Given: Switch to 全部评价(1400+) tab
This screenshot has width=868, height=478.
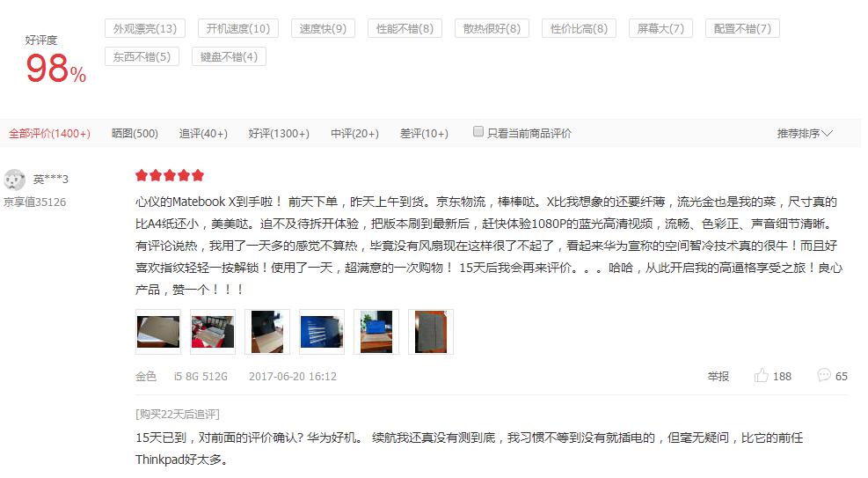Looking at the screenshot, I should [49, 134].
